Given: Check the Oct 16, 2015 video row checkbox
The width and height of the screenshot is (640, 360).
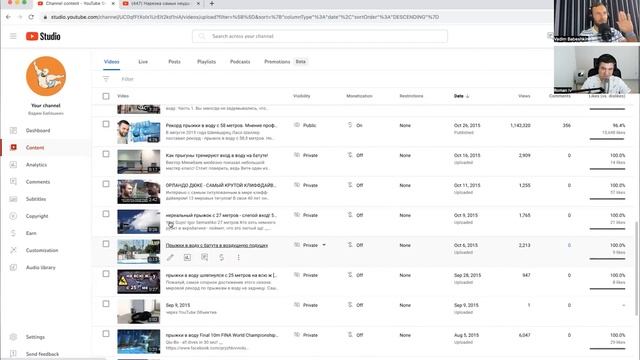Looking at the screenshot, I should (106, 154).
